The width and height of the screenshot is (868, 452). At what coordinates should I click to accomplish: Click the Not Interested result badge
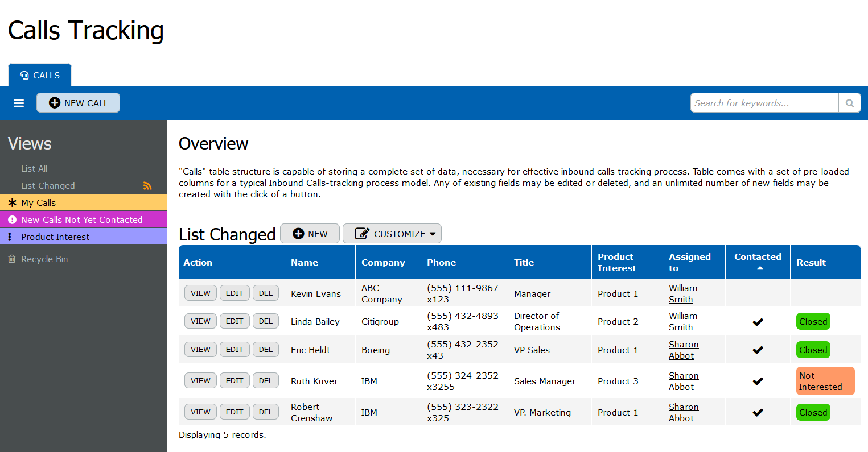825,381
